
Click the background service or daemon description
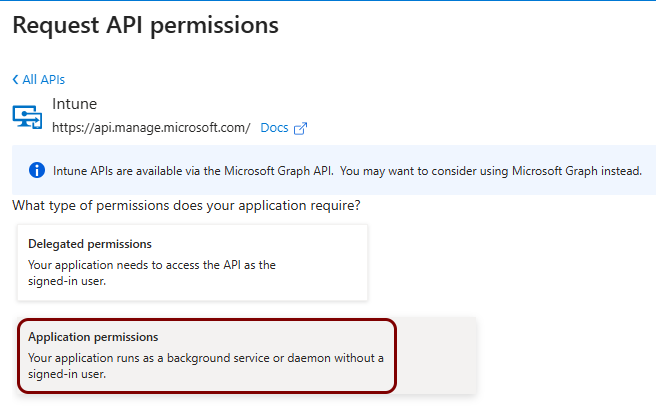click(206, 366)
